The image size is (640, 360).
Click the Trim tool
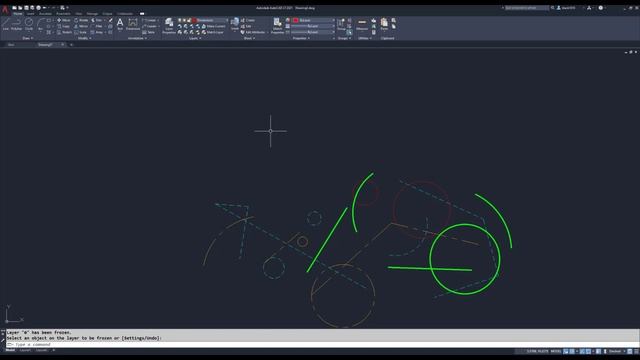(x=97, y=20)
